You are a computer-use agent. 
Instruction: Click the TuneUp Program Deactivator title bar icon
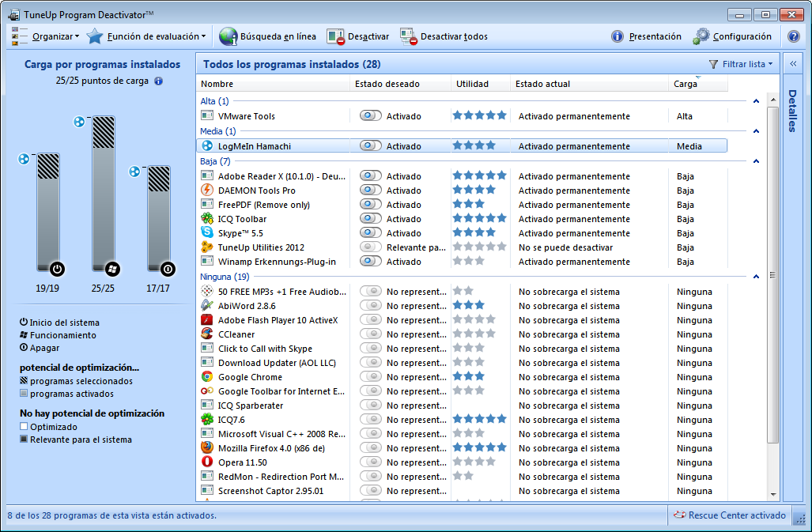tap(14, 14)
